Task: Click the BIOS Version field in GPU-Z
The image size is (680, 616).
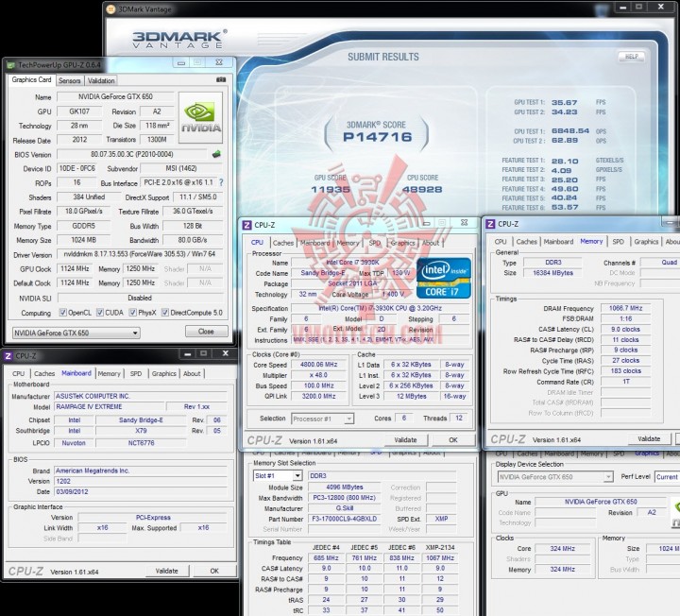Action: 132,154
